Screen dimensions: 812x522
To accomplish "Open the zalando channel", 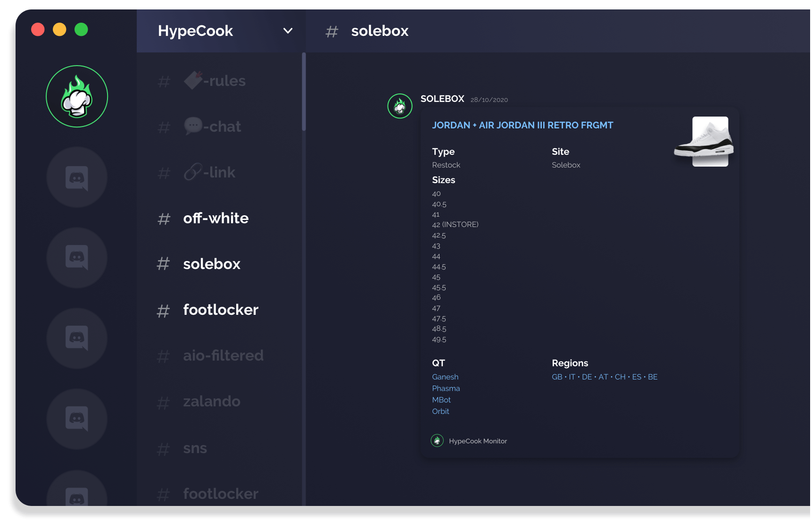I will pyautogui.click(x=212, y=401).
